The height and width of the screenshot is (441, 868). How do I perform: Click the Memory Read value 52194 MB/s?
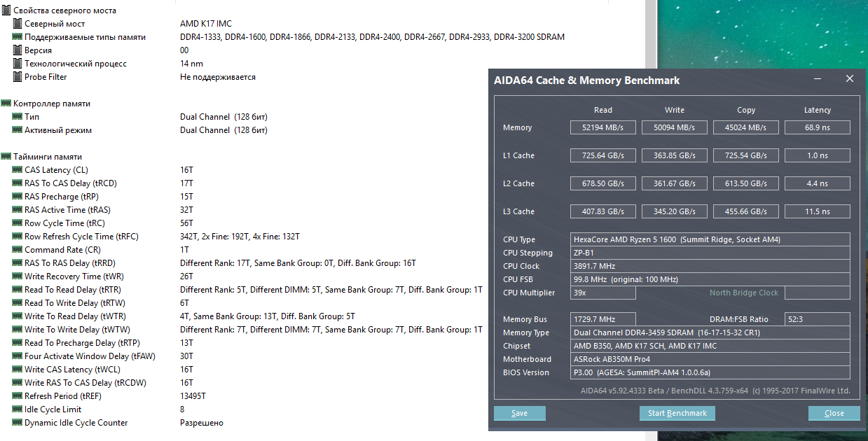603,127
